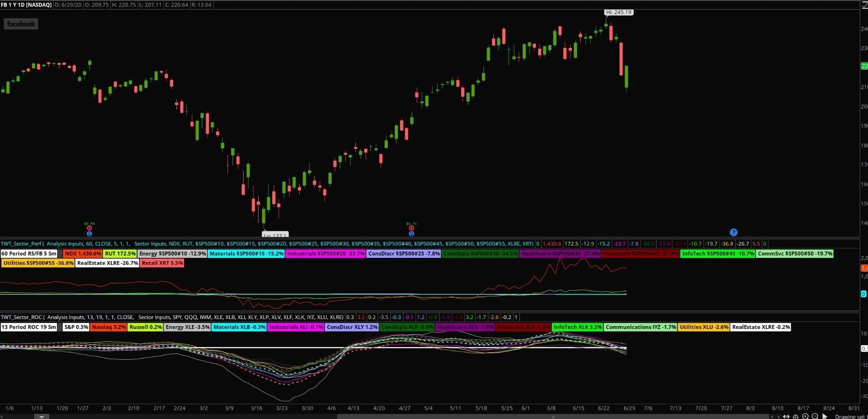Click the expand/compress time axis arrows icon
Screen dimensions: 868x419
coord(786,416)
